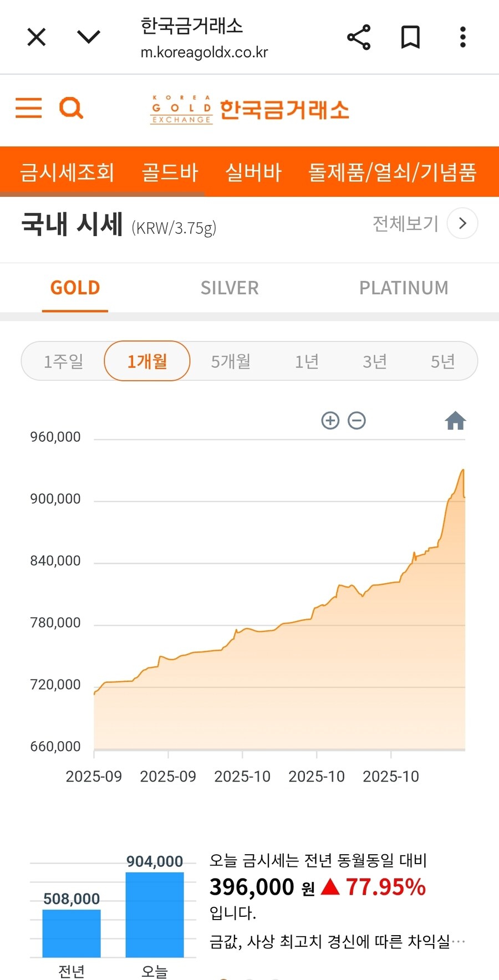Switch the chart range to 1년
Screen dimensions: 499x980
[x=307, y=361]
